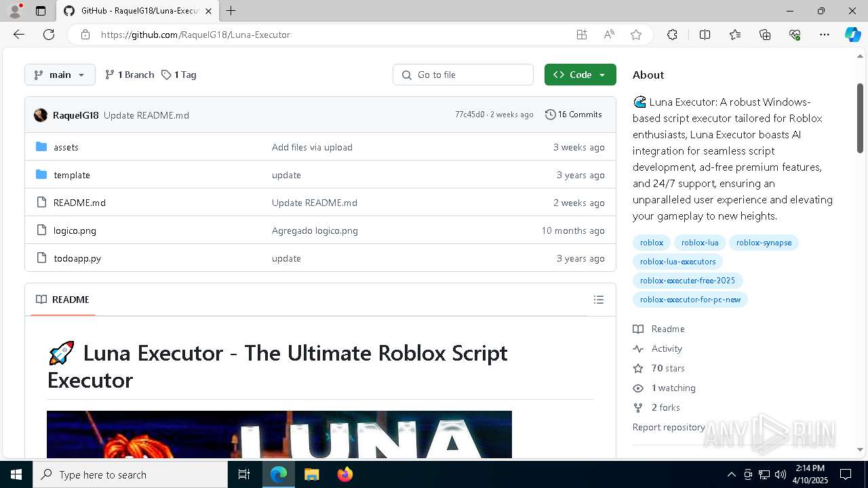Open the Favorites list icon
868x488 pixels.
point(735,35)
